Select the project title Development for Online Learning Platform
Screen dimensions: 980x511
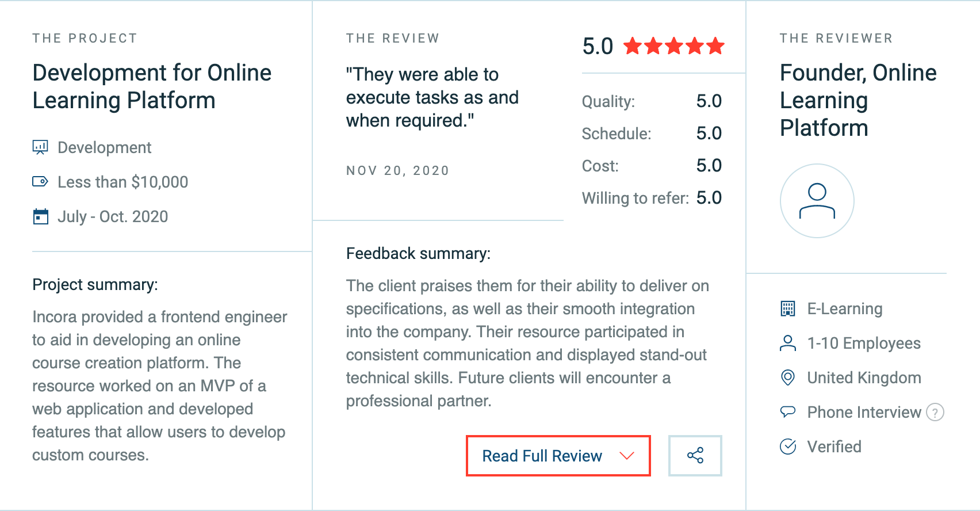click(152, 86)
